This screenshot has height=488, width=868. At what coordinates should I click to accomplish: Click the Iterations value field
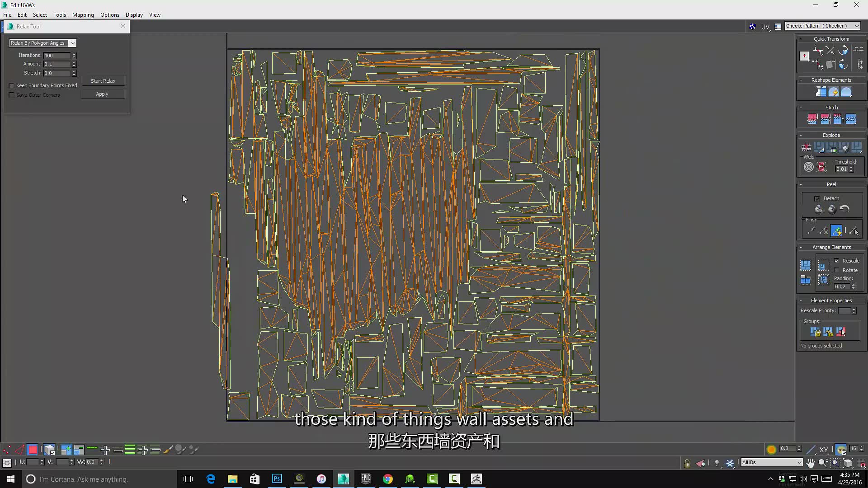pos(57,56)
